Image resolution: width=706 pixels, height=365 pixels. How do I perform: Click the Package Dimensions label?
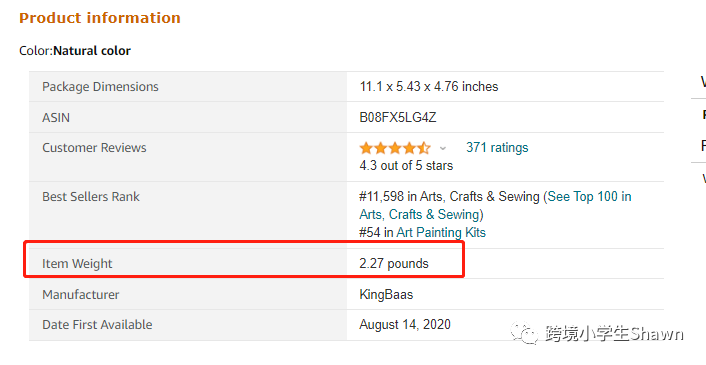(100, 87)
